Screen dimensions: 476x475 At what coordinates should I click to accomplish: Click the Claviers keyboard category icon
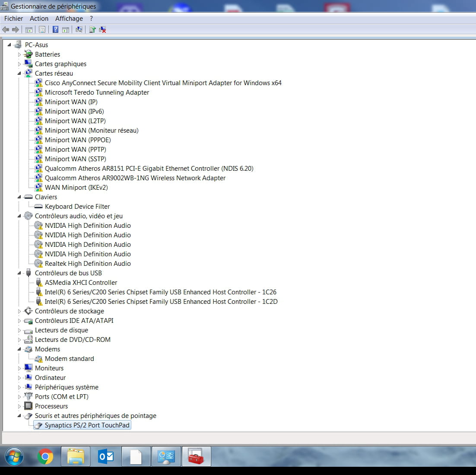28,197
